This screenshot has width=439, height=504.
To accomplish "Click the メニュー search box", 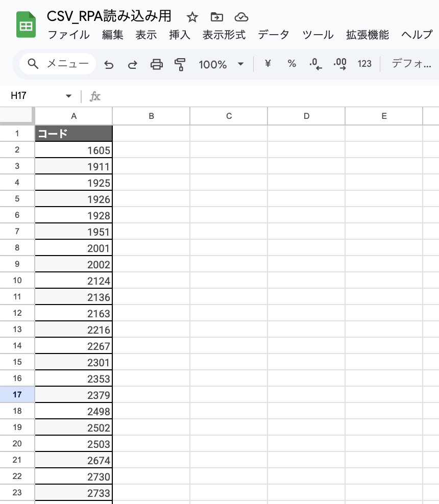I will click(x=58, y=64).
